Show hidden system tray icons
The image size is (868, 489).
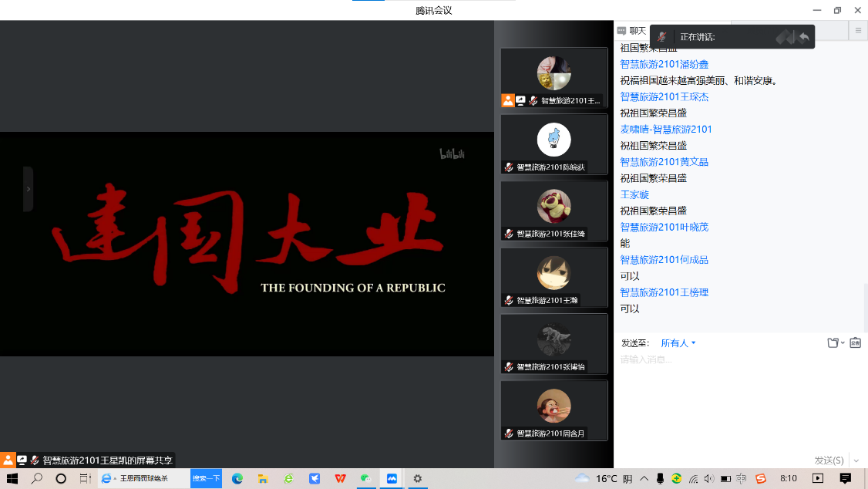click(644, 478)
